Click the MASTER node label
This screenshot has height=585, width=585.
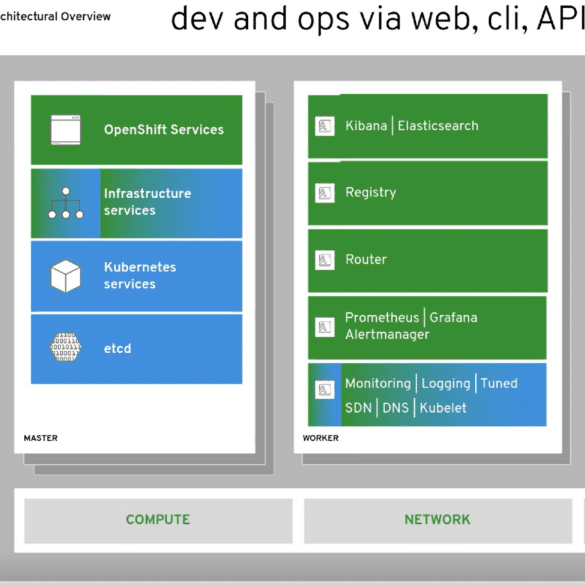click(x=41, y=438)
